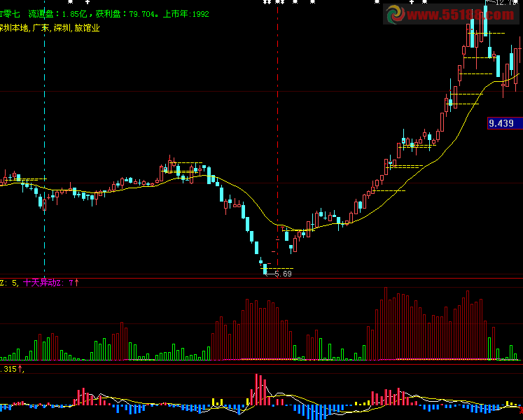The image size is (523, 420).
Task: Click the candle at the 5.69 low
Action: [x=265, y=269]
